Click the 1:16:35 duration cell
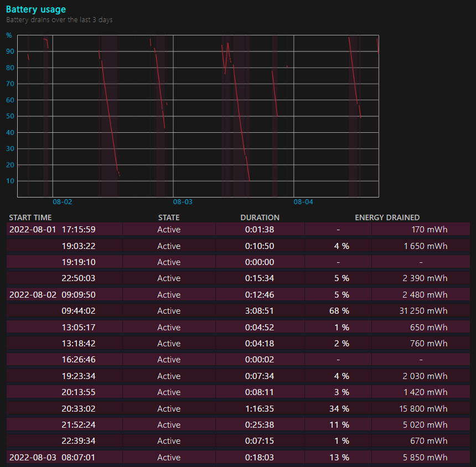Screen dimensions: 476x467 pyautogui.click(x=260, y=409)
